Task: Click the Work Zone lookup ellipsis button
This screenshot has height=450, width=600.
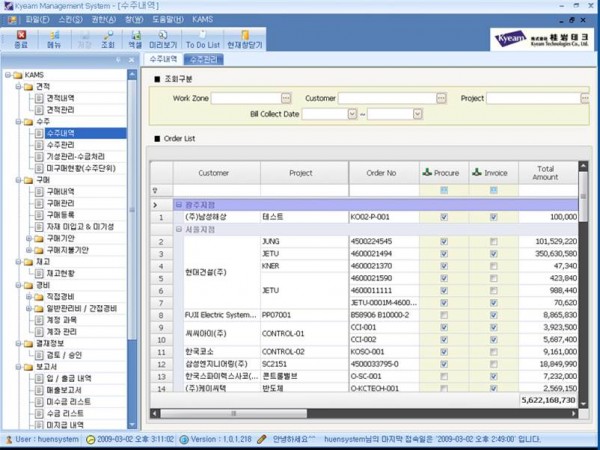Action: pos(287,99)
